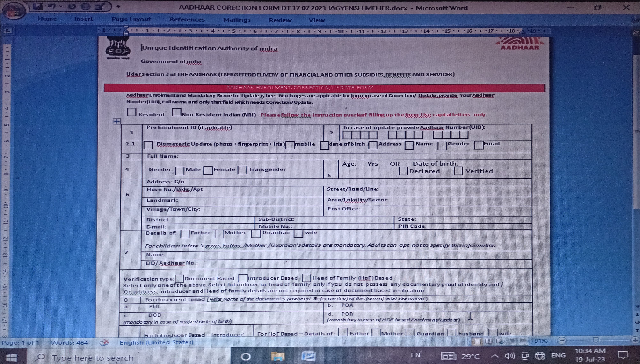Open Customize Quick Access Toolbar dropdown
The image size is (640, 364).
tap(118, 6)
